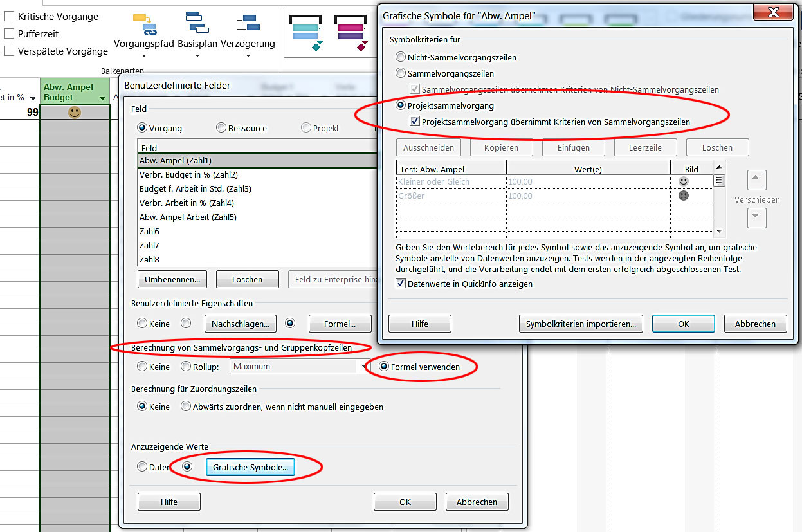Click the Grafische Symbole... button
Viewport: 802px width, 532px height.
250,467
